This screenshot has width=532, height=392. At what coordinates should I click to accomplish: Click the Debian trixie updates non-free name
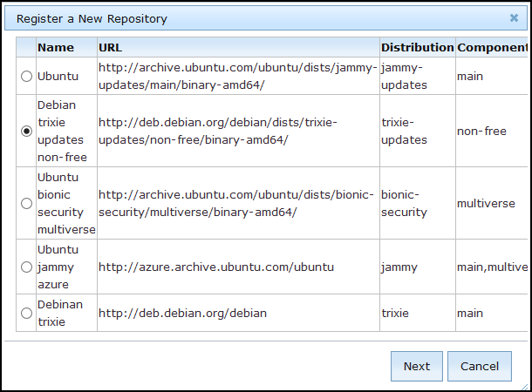tap(66, 132)
